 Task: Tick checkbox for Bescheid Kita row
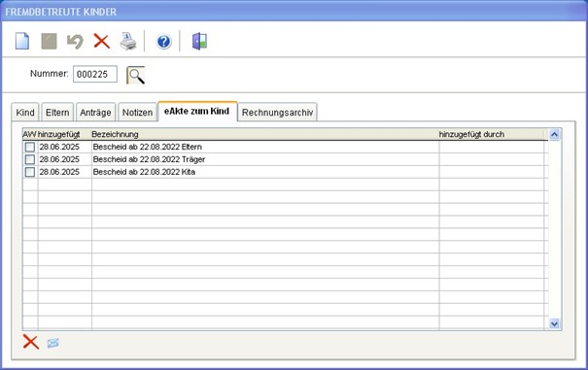(x=30, y=172)
